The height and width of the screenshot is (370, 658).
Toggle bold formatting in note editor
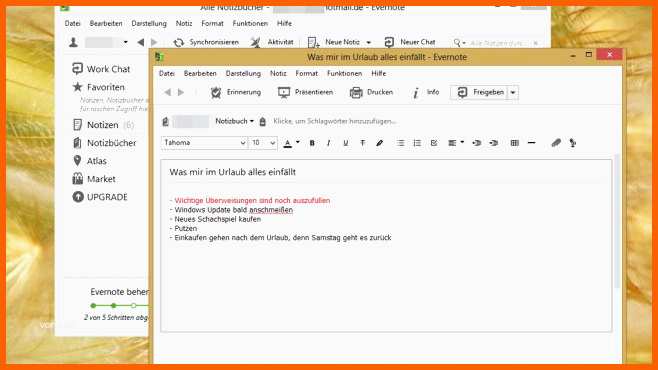[312, 143]
